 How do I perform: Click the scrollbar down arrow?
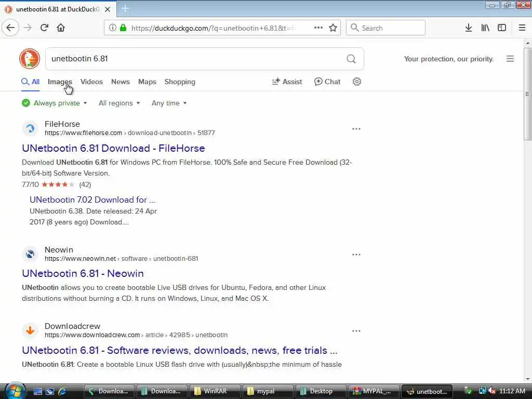point(527,379)
